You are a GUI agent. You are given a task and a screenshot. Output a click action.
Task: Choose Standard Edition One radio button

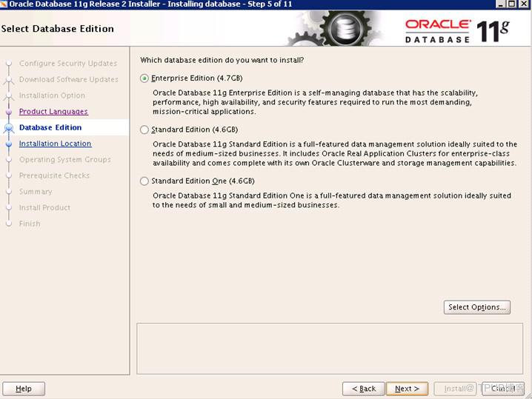(144, 181)
